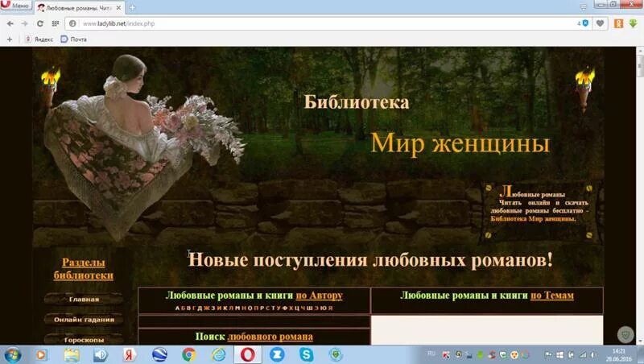This screenshot has width=644, height=364.
Task: Open the Почта bookmark
Action: click(73, 39)
